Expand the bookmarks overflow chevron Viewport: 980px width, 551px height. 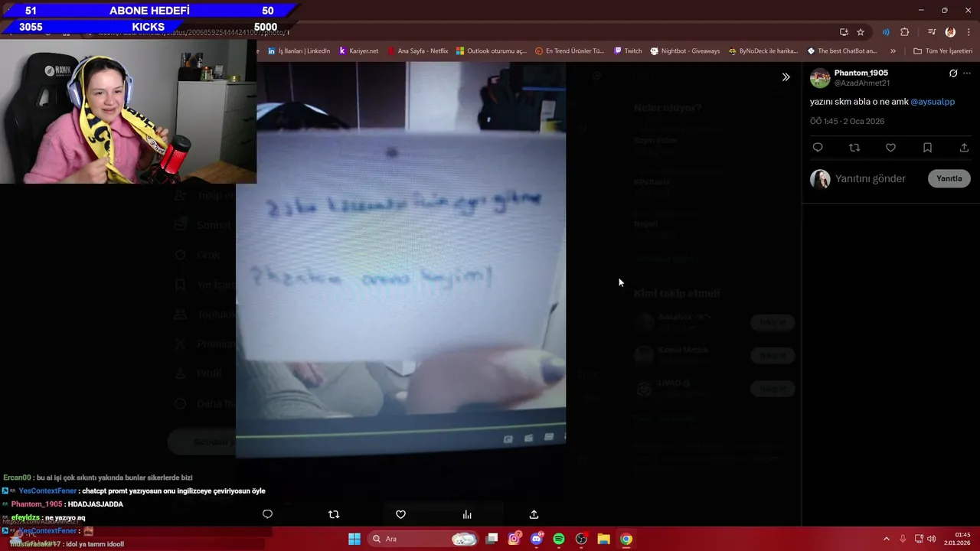tap(893, 51)
